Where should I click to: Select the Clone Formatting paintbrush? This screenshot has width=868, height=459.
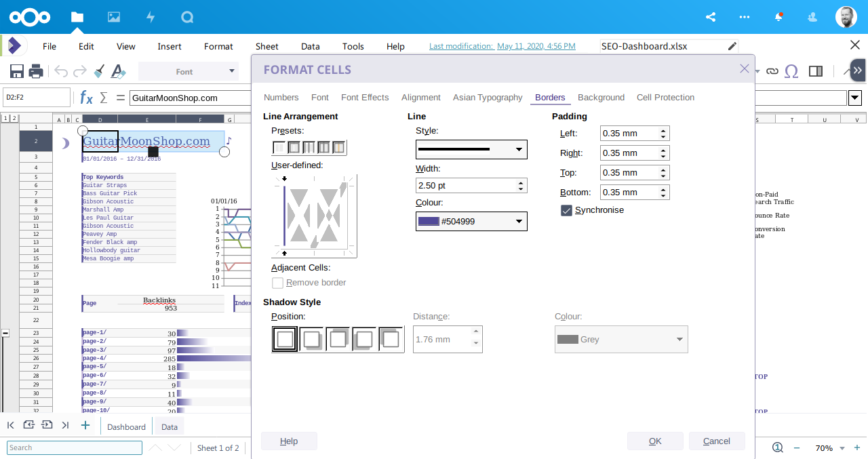(x=99, y=71)
